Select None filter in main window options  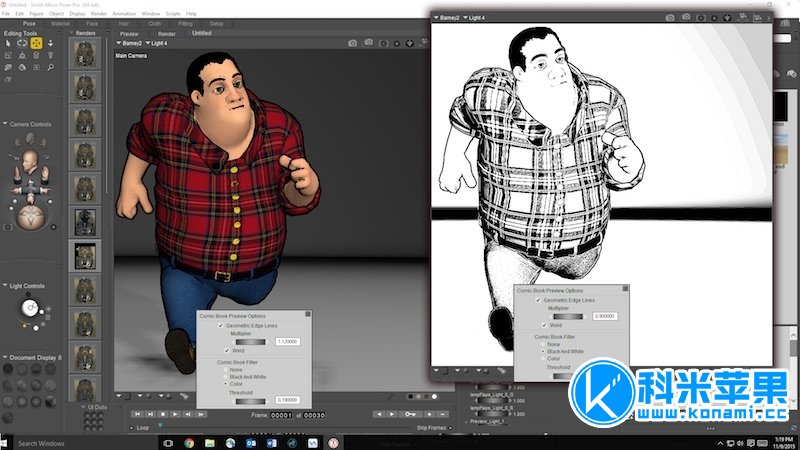(225, 369)
